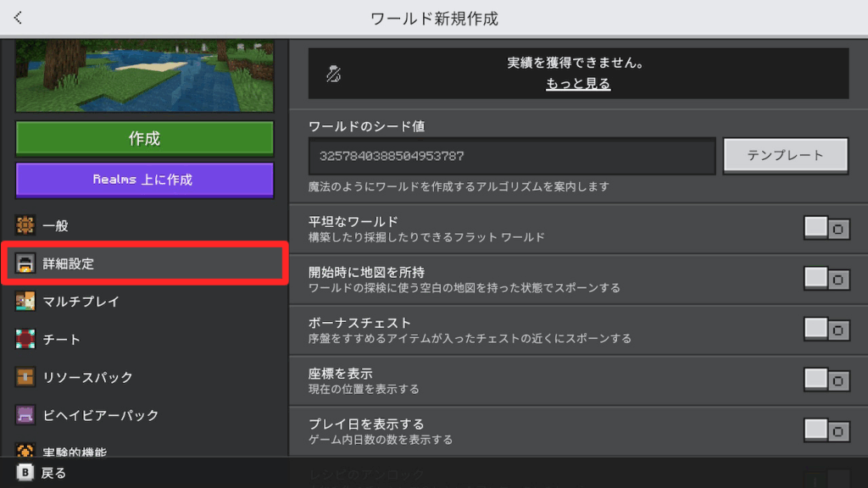The height and width of the screenshot is (488, 868).
Task: Click the ビヘイビアーパック icon
Action: [x=25, y=415]
